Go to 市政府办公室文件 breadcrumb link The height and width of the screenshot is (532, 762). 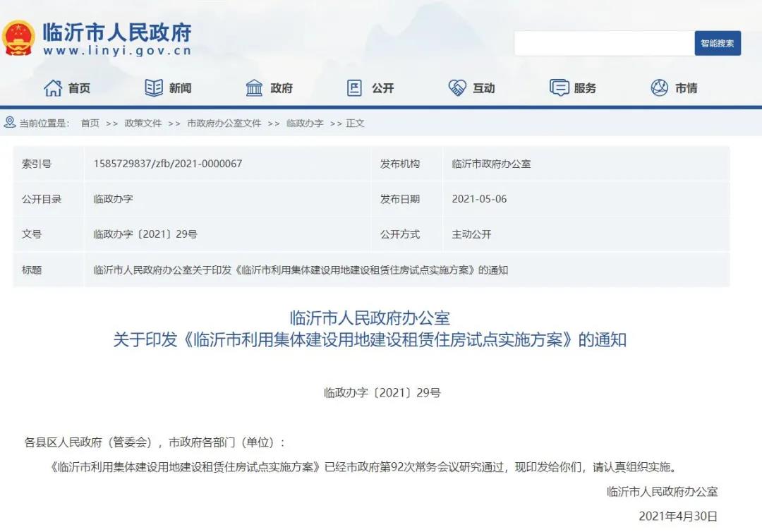(x=224, y=123)
